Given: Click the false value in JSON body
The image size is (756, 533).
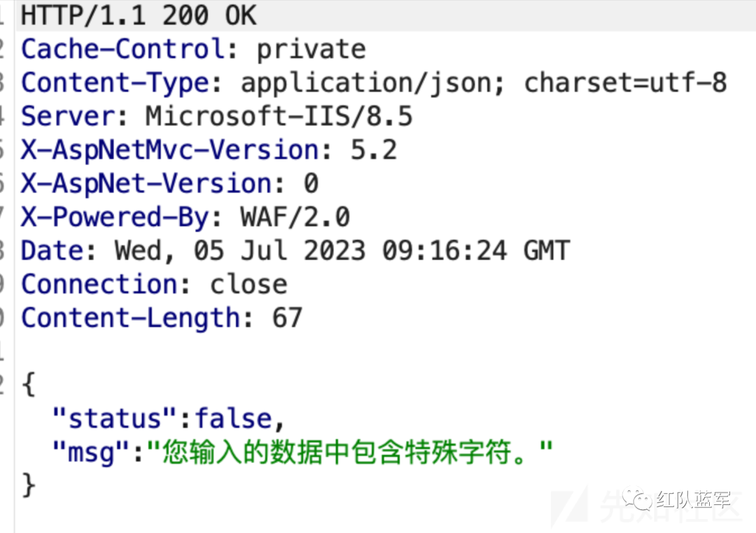Looking at the screenshot, I should pyautogui.click(x=234, y=418).
